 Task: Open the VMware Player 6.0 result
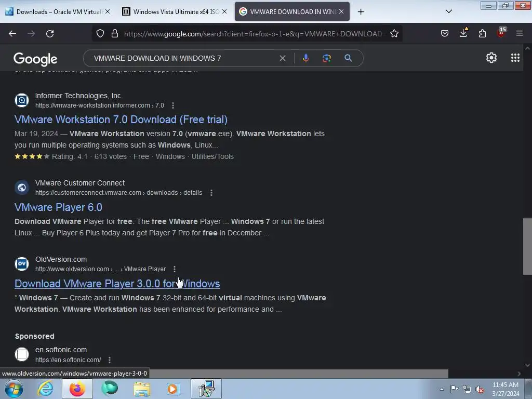pyautogui.click(x=58, y=207)
